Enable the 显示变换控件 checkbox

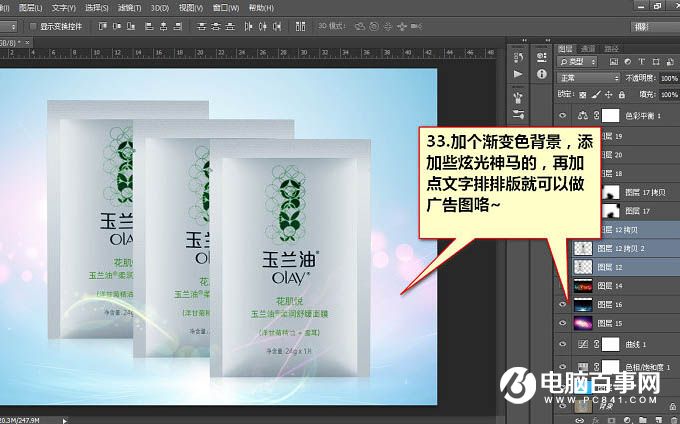[x=33, y=26]
